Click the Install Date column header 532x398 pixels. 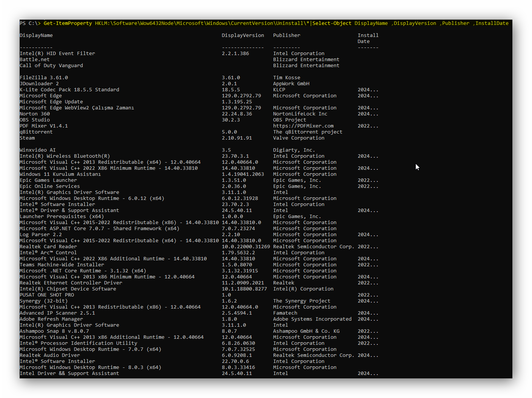tap(367, 38)
